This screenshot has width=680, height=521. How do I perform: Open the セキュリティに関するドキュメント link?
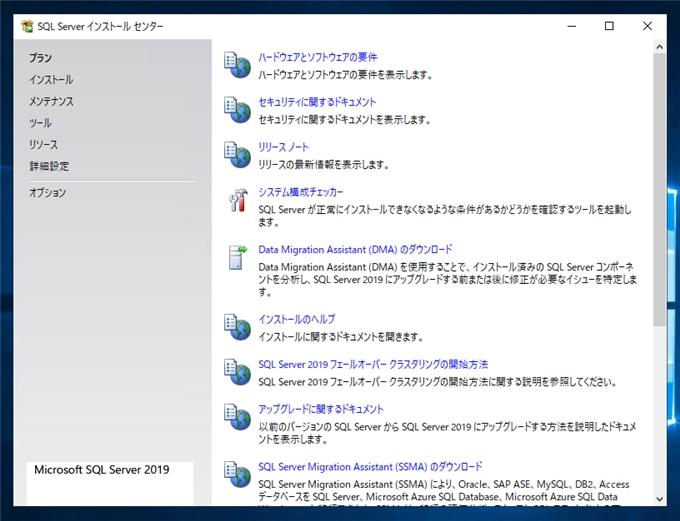(317, 102)
